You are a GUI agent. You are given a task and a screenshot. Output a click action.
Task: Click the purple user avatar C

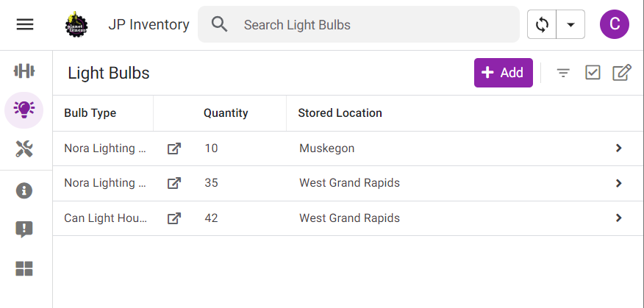point(615,24)
